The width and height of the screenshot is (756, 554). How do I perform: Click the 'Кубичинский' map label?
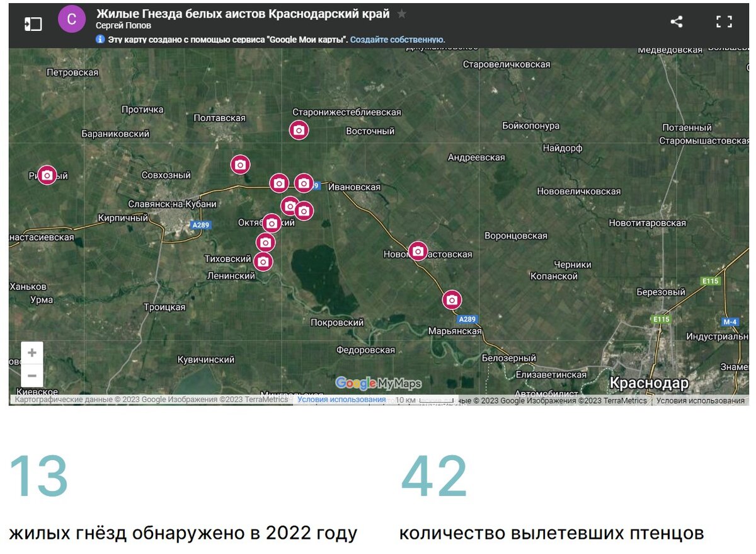click(206, 359)
